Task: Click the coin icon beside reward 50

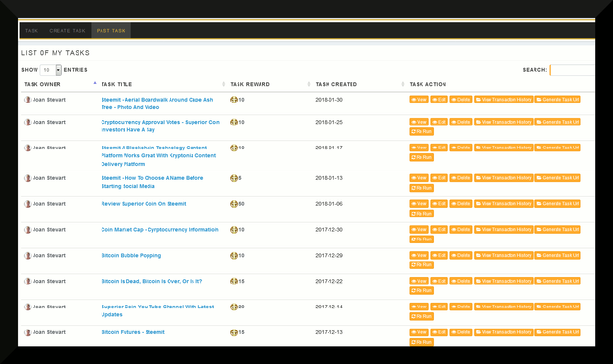Action: pos(234,204)
